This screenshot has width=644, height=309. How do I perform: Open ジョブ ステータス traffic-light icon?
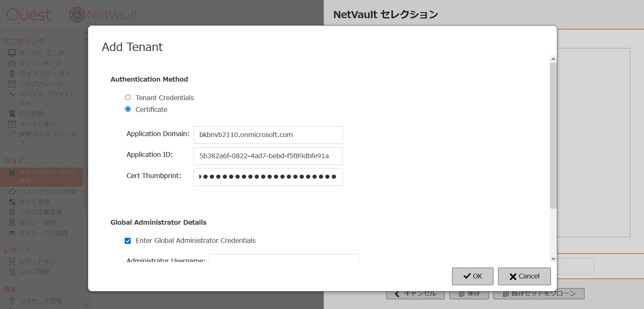coord(12,74)
